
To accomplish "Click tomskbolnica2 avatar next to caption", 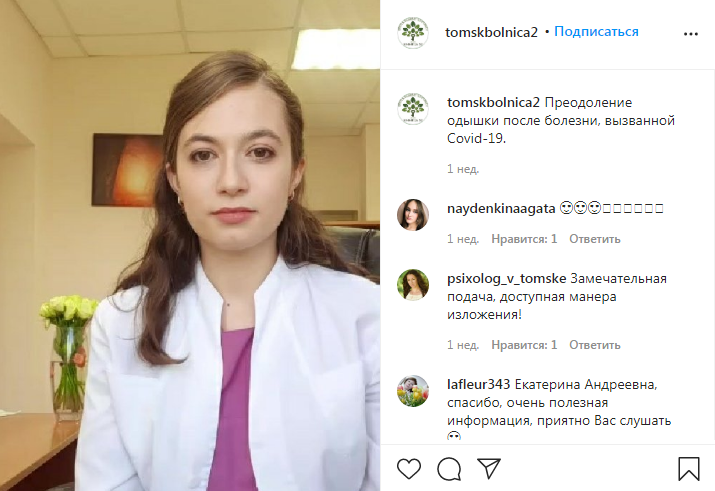I will click(x=413, y=109).
